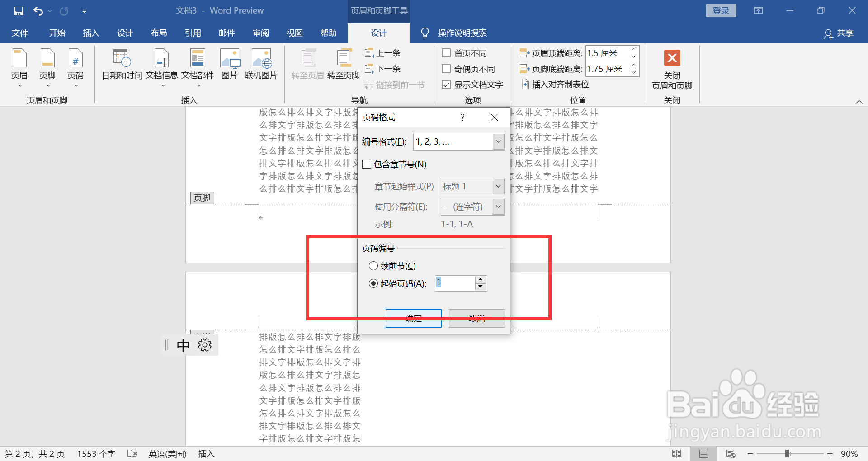Click the zoom out minus button
This screenshot has height=461, width=868.
(750, 454)
